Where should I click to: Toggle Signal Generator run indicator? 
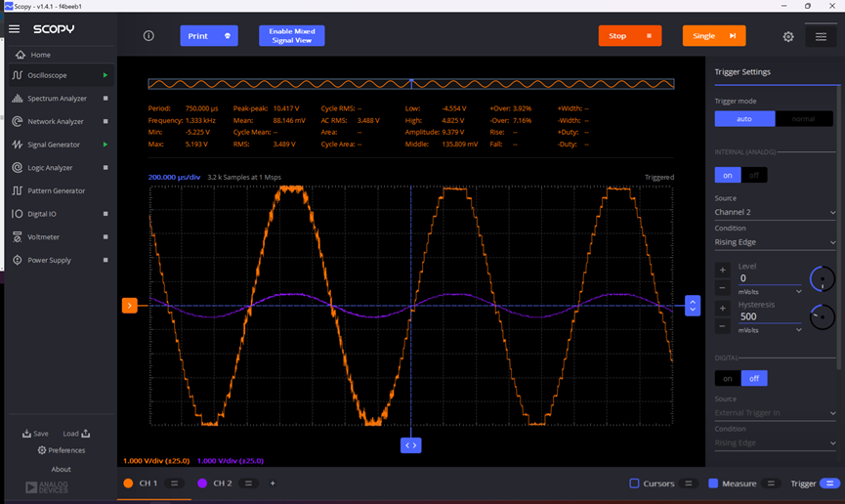pos(106,145)
